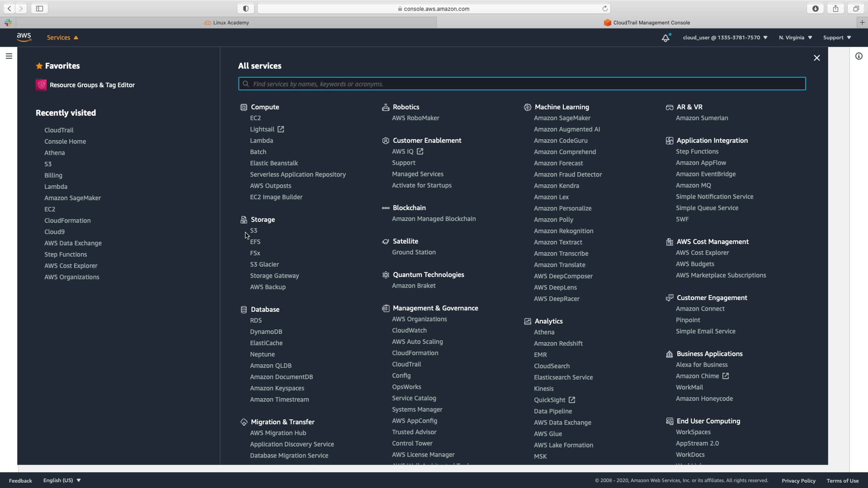The image size is (868, 488).
Task: Click the End User Computing category icon
Action: tap(669, 421)
